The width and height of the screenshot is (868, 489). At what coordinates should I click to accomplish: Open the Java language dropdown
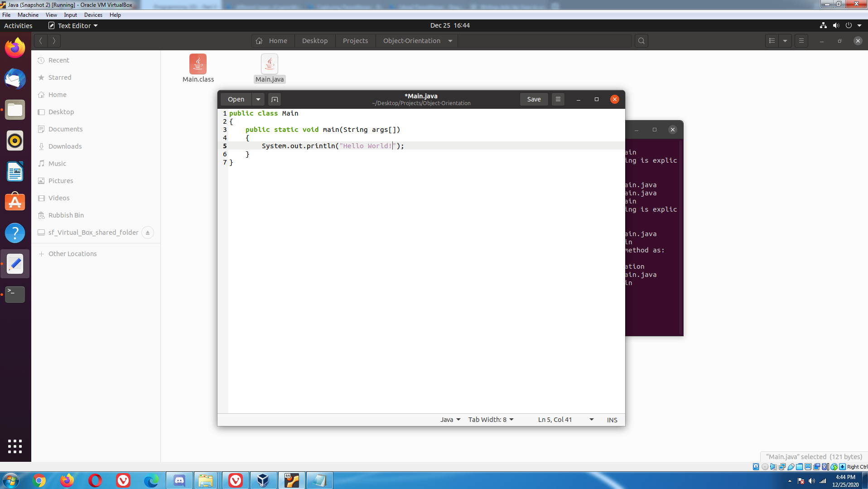(x=450, y=420)
